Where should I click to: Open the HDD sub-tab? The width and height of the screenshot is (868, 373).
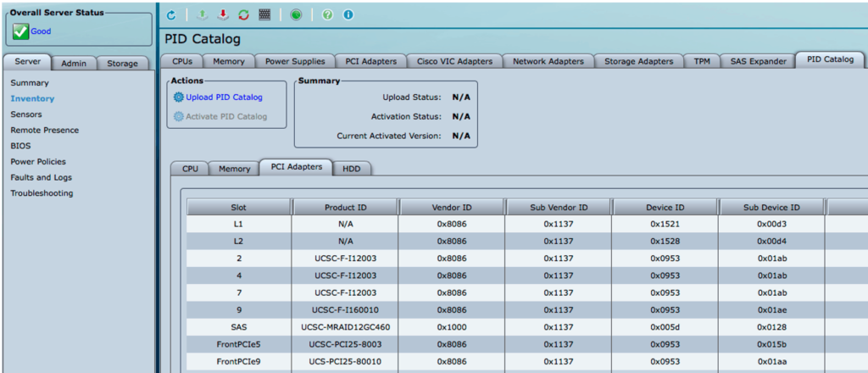[x=351, y=169]
